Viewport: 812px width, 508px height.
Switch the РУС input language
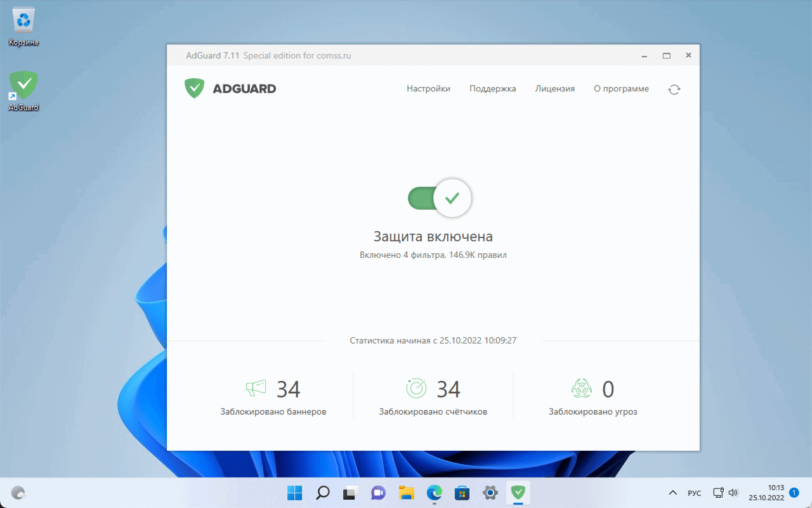(695, 493)
